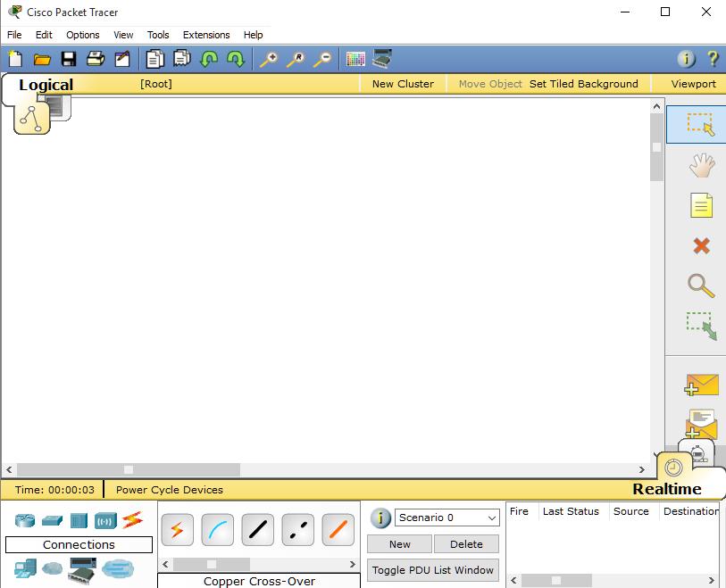
Task: Select Multiuser Connection category icon
Action: click(118, 568)
